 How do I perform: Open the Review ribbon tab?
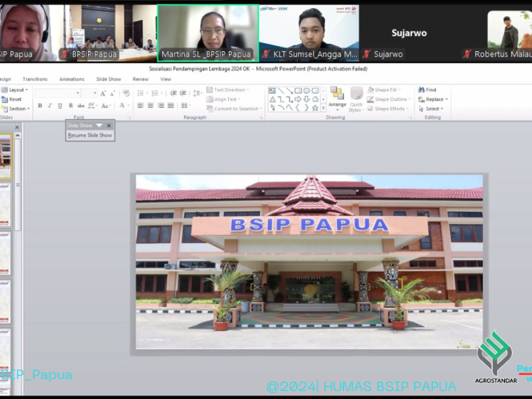click(140, 79)
